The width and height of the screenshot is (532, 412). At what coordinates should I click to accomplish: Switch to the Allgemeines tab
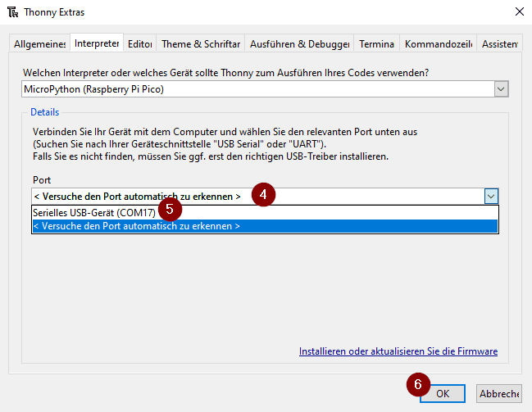tap(39, 44)
